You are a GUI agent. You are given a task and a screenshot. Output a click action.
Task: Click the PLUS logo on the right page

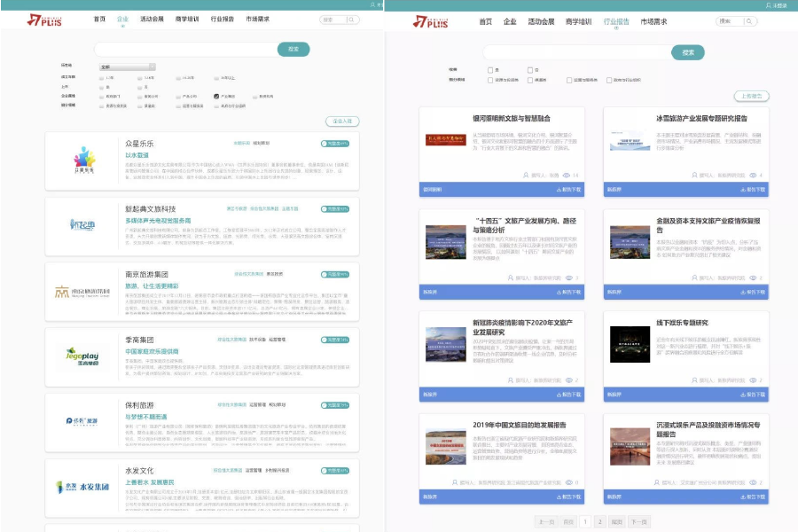431,21
